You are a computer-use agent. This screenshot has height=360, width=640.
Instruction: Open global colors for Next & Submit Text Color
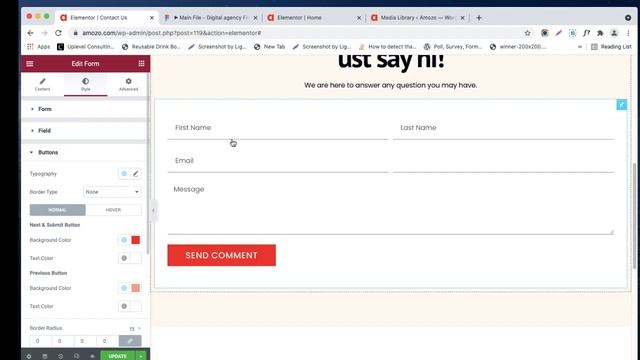[124, 258]
